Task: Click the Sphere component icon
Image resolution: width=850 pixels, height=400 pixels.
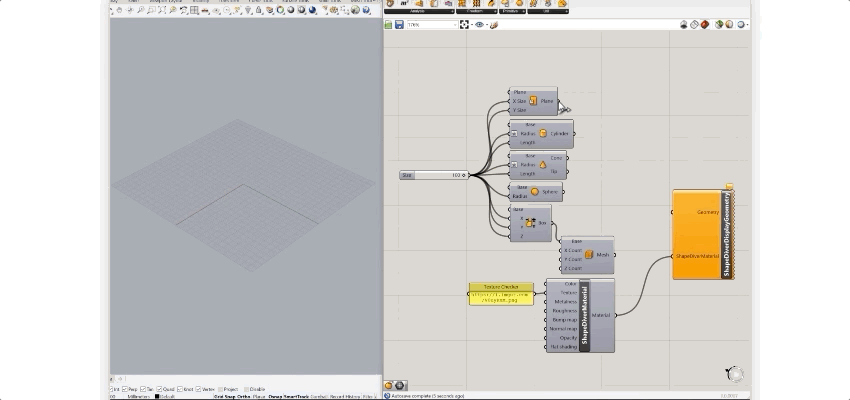Action: pos(535,191)
